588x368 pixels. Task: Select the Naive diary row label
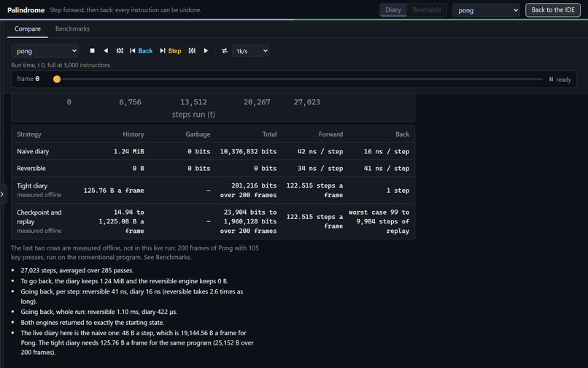tap(33, 151)
